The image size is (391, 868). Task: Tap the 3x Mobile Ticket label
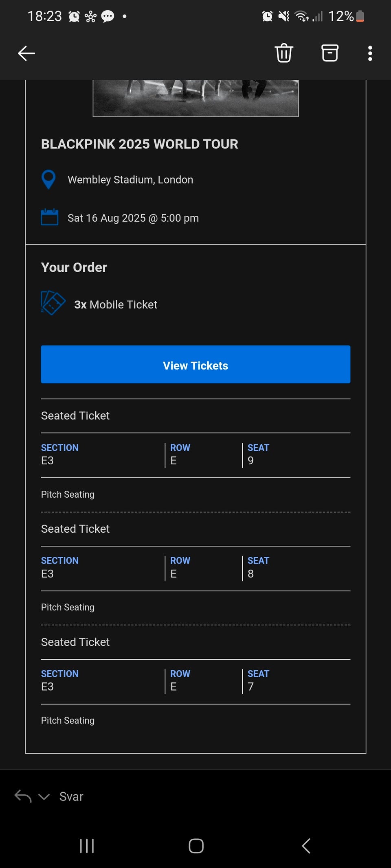(116, 305)
